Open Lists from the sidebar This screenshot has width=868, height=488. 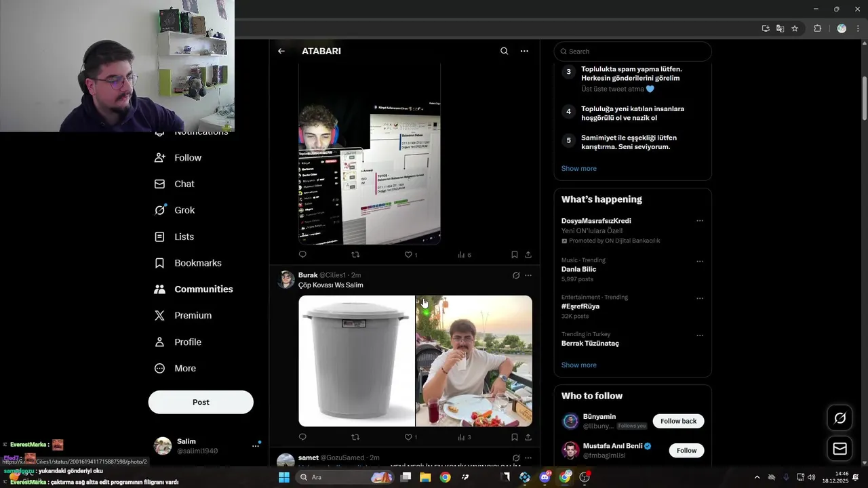[x=174, y=237]
